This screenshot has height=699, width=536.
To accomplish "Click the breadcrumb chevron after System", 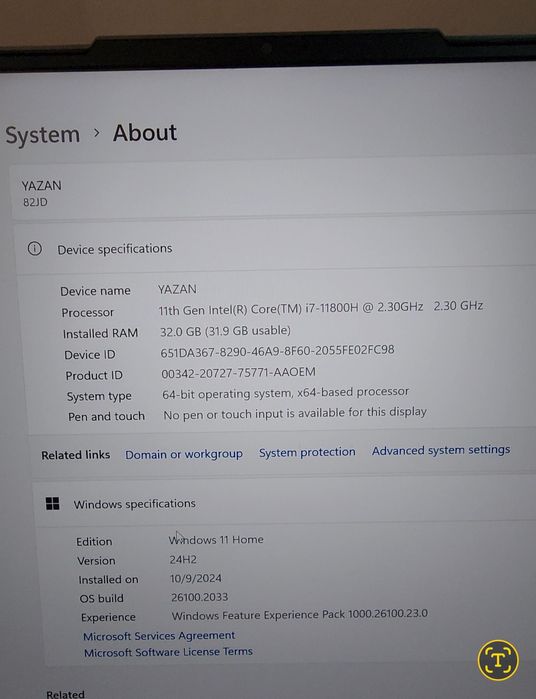I will [96, 133].
